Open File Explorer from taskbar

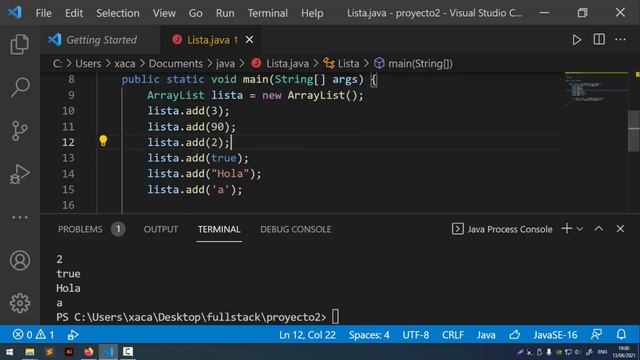point(29,352)
